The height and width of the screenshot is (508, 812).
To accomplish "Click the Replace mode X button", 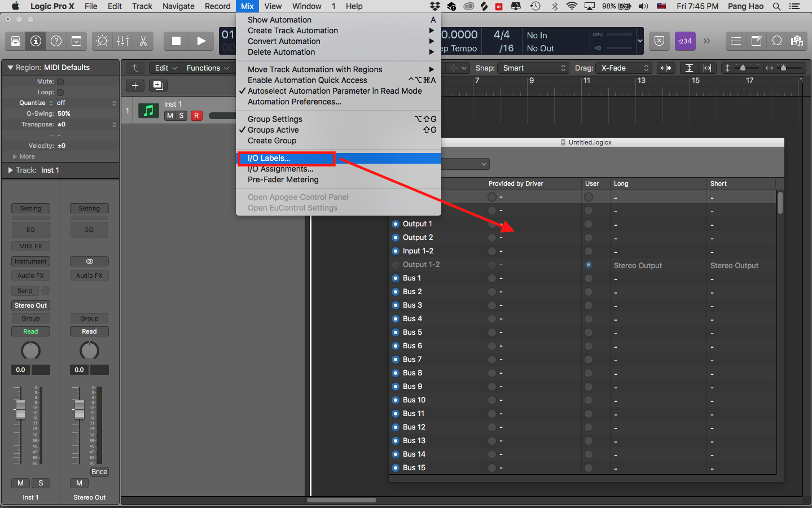I will pyautogui.click(x=659, y=41).
